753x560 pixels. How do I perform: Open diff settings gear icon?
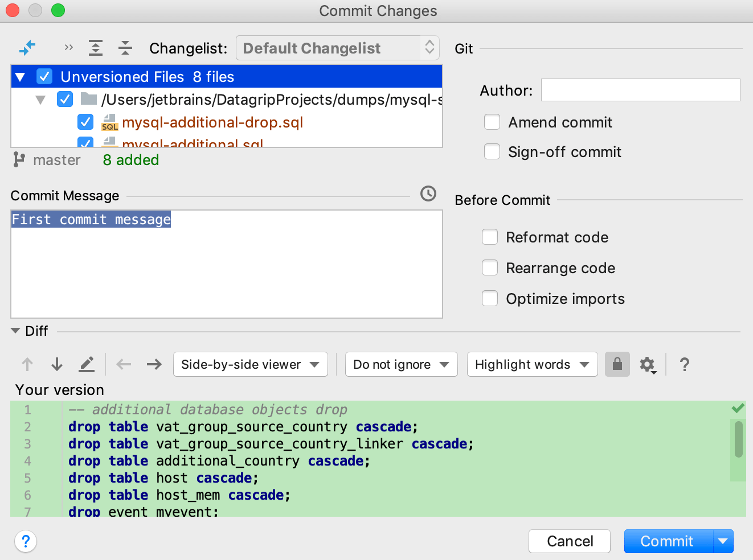coord(648,365)
